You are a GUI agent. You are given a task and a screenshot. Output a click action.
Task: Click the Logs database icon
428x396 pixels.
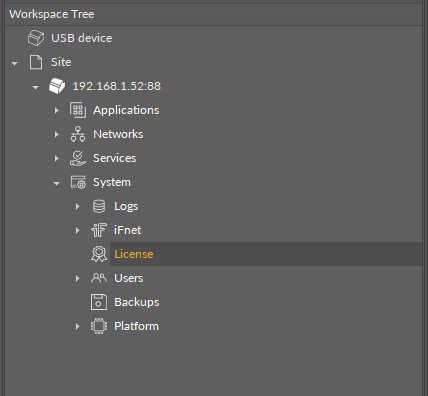click(x=99, y=206)
